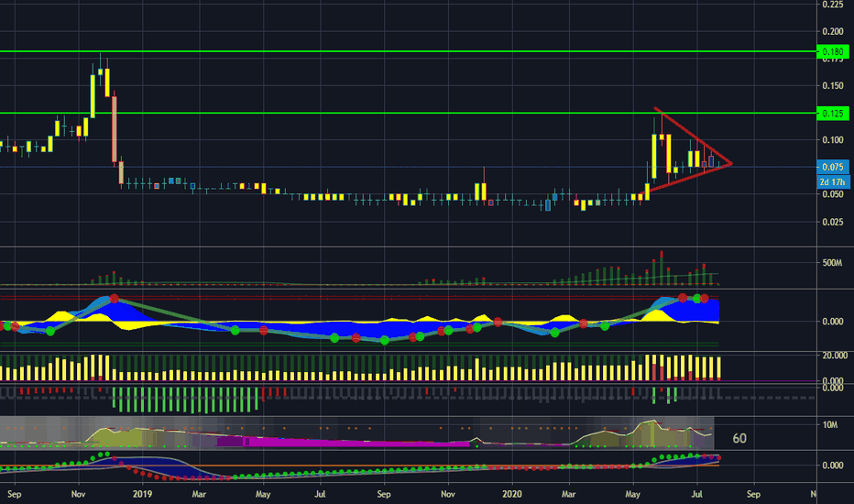Click the green 0.180 price label
The image size is (854, 504).
[x=833, y=51]
